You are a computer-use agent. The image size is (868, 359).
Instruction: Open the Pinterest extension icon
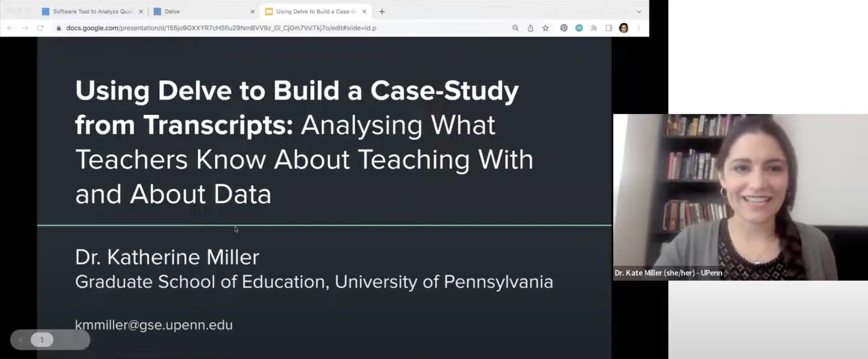tap(564, 28)
